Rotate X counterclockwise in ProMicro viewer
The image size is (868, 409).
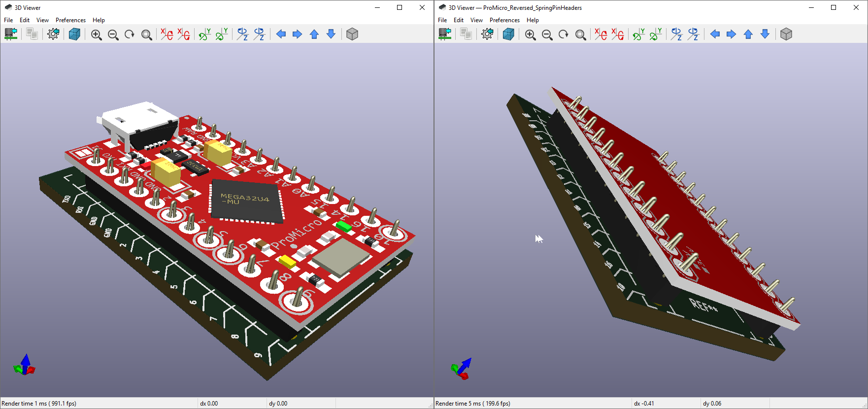point(617,34)
